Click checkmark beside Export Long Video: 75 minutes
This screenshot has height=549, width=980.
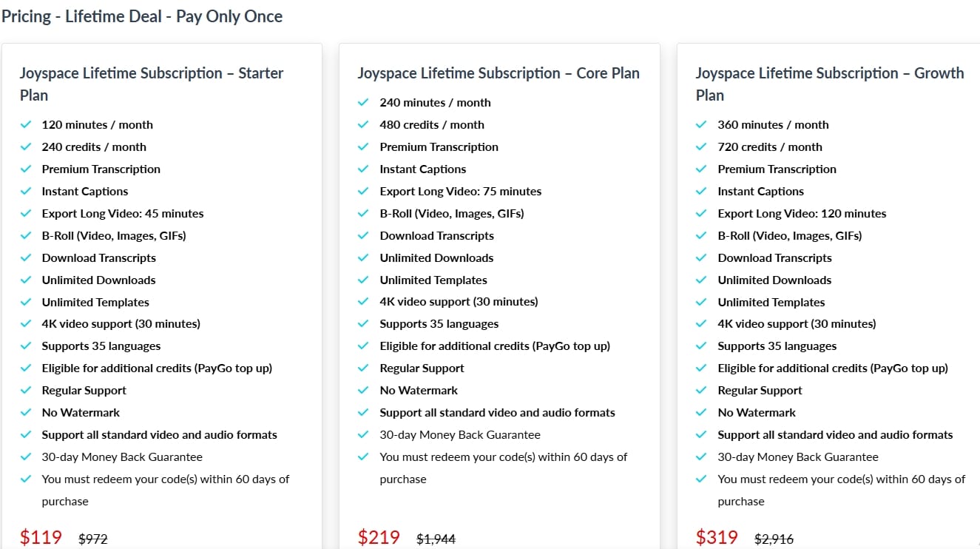tap(363, 192)
